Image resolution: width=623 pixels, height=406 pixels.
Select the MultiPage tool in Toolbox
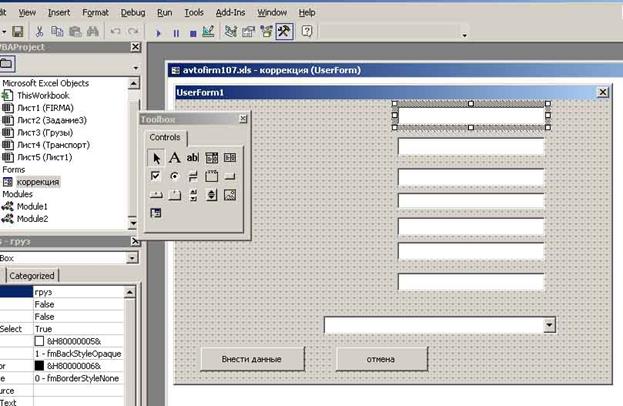point(174,195)
